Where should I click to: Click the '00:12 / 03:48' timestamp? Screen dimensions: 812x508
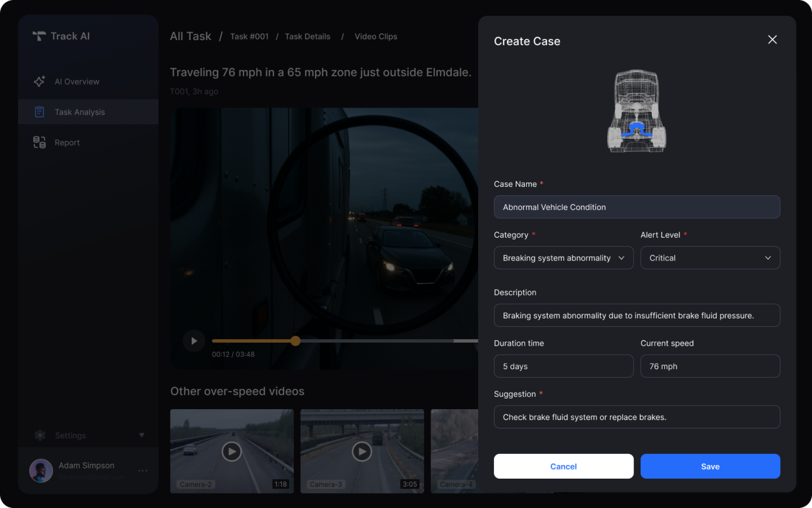233,354
